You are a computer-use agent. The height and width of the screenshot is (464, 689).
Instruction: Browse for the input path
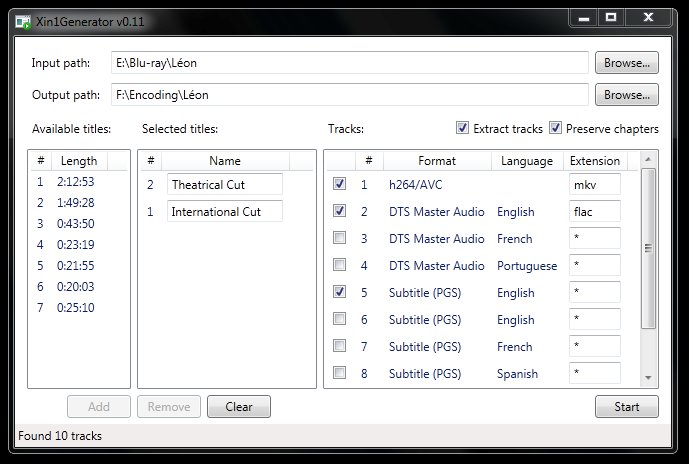click(x=627, y=63)
